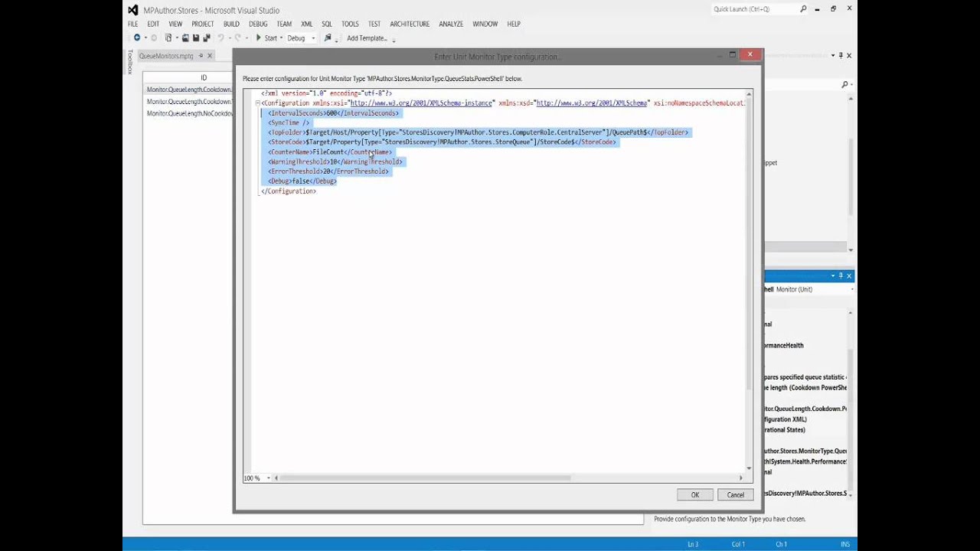The height and width of the screenshot is (551, 980).
Task: Open the HELP menu
Action: pyautogui.click(x=514, y=24)
